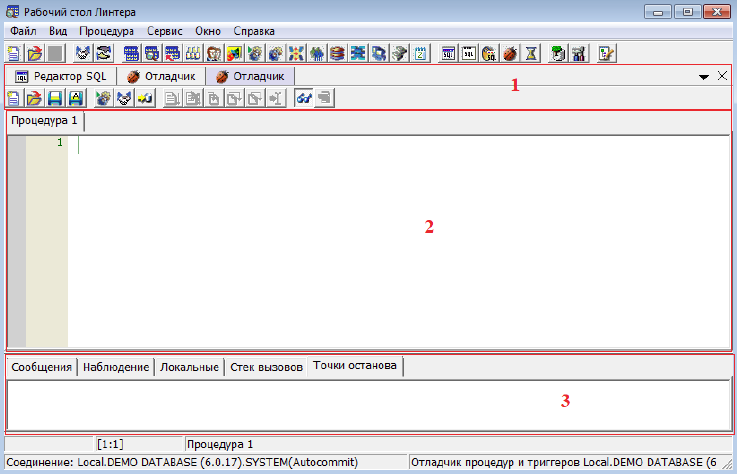Close the current debugger document tab
Image resolution: width=739 pixels, height=476 pixels.
[x=722, y=76]
